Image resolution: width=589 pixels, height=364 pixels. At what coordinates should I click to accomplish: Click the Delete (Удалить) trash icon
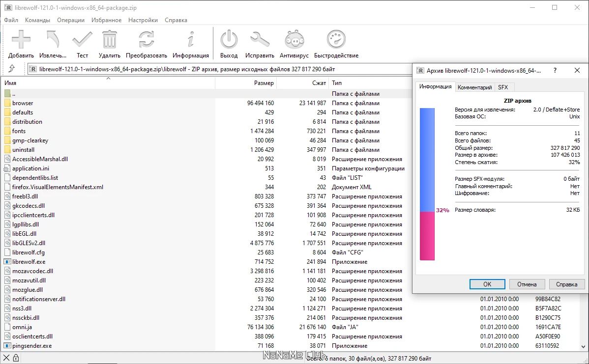pos(109,40)
